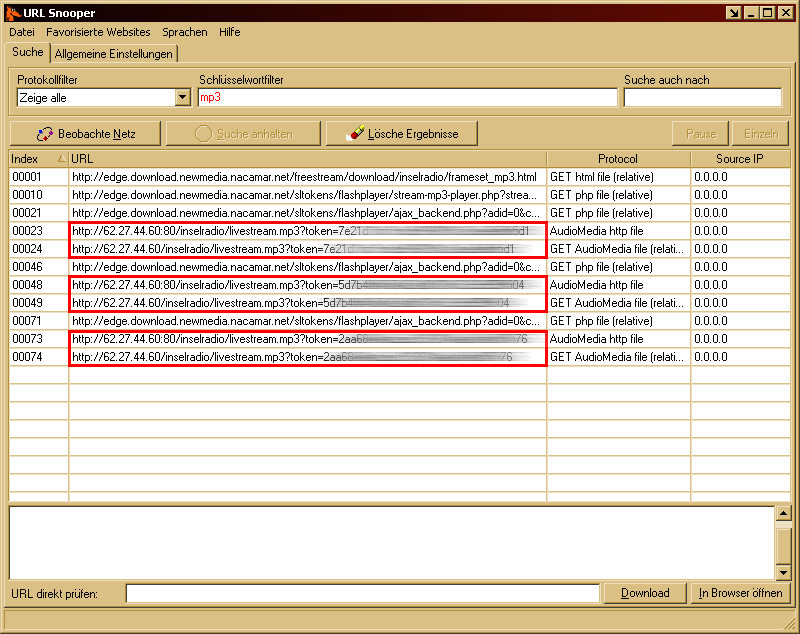The image size is (800, 634).
Task: Close the URL Snooper window
Action: pos(786,13)
